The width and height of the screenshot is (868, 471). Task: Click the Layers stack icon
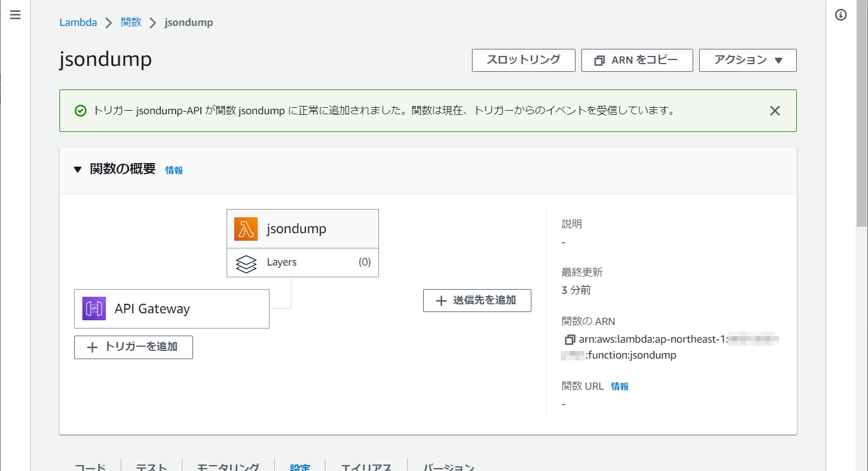point(246,263)
